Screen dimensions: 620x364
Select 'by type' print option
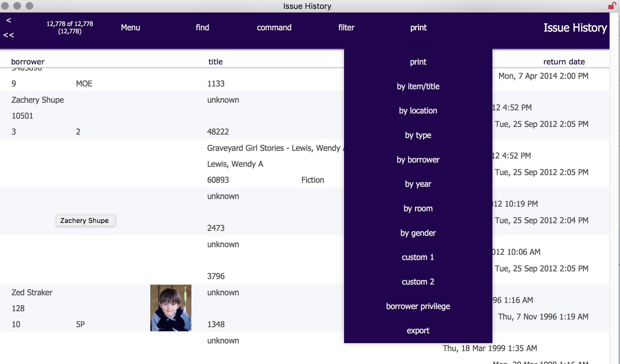pos(418,135)
